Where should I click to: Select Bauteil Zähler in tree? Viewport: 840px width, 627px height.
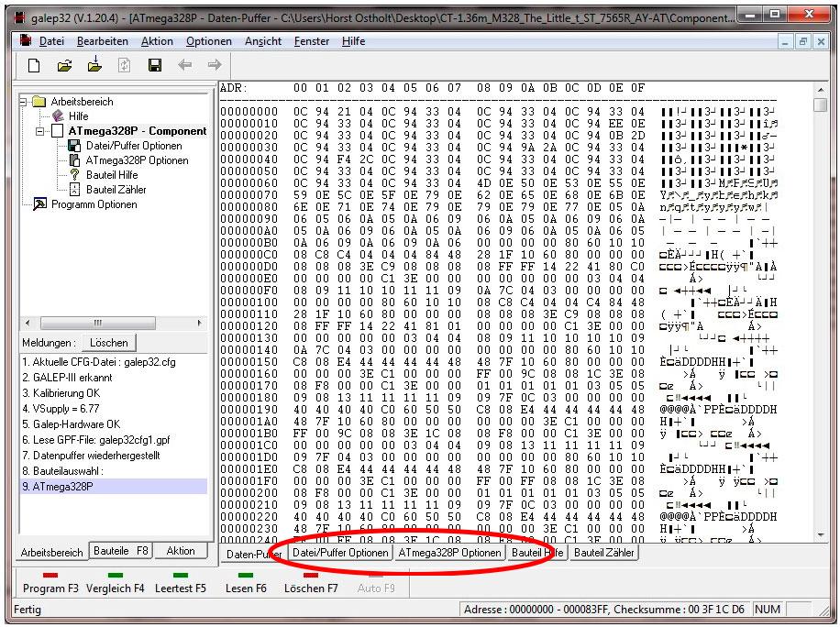[116, 189]
